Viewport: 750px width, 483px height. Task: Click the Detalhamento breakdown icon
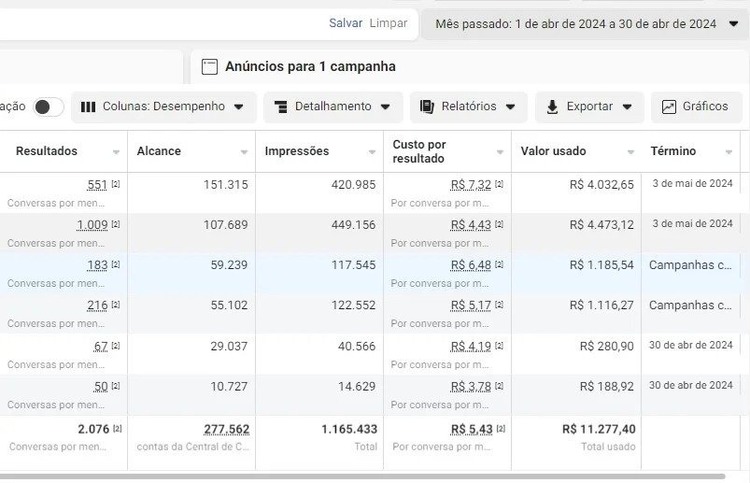point(281,107)
